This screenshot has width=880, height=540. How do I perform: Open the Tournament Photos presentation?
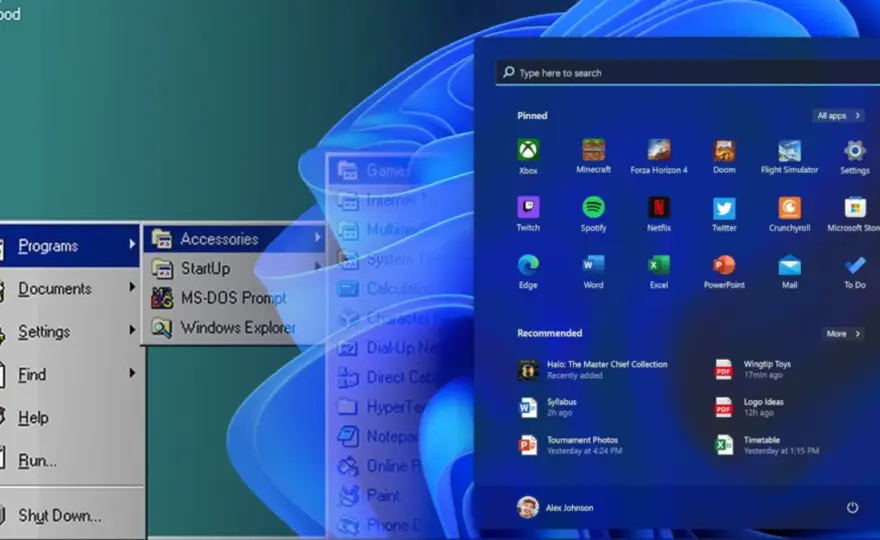[x=570, y=445]
